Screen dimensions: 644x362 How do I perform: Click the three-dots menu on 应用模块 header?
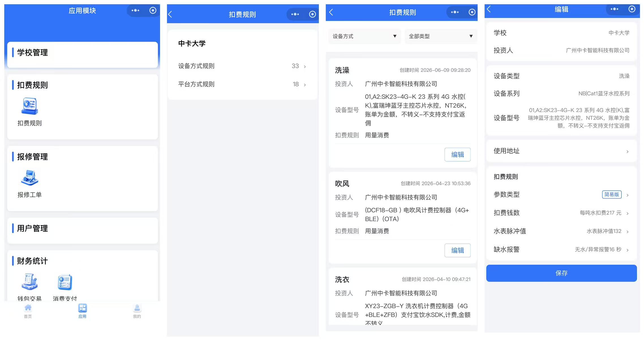tap(135, 10)
